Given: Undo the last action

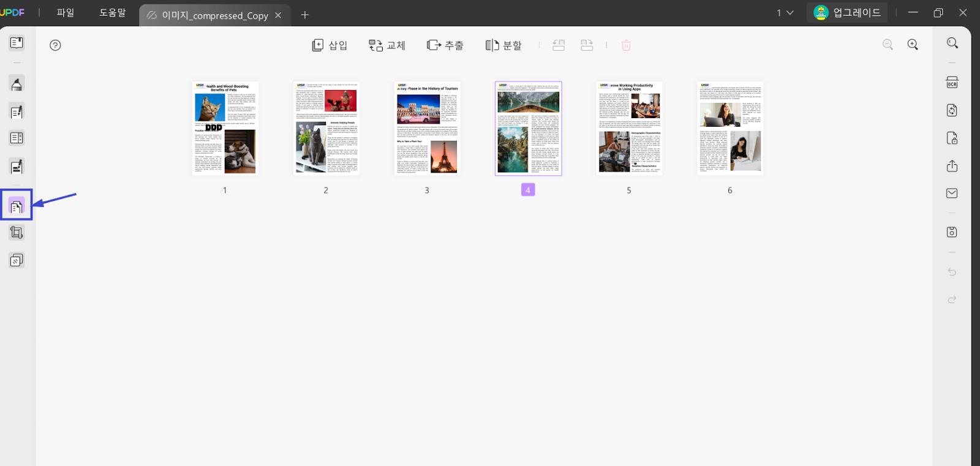Looking at the screenshot, I should click(x=952, y=272).
